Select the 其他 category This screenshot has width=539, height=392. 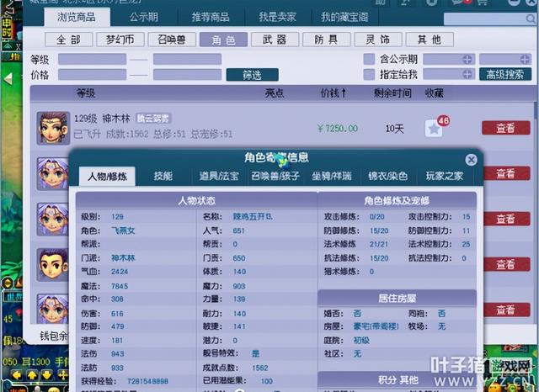point(430,40)
